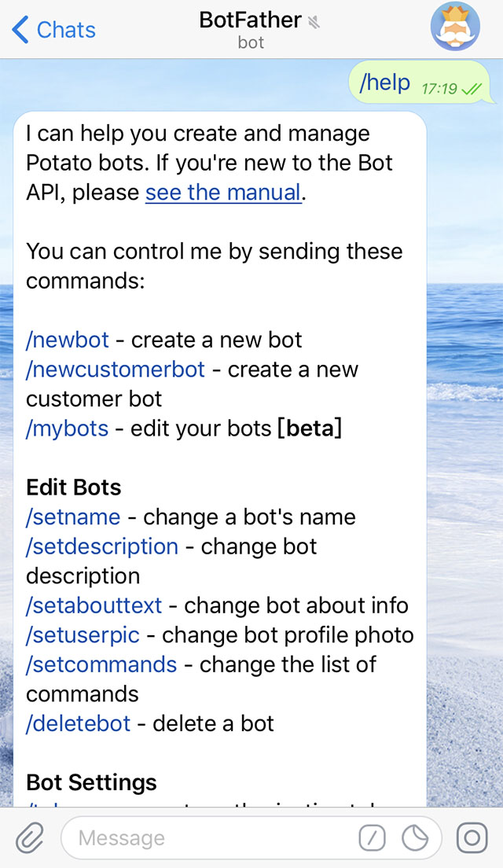Tap the muted speaker icon beside BotFather
Viewport: 503px width, 868px height.
tap(315, 21)
